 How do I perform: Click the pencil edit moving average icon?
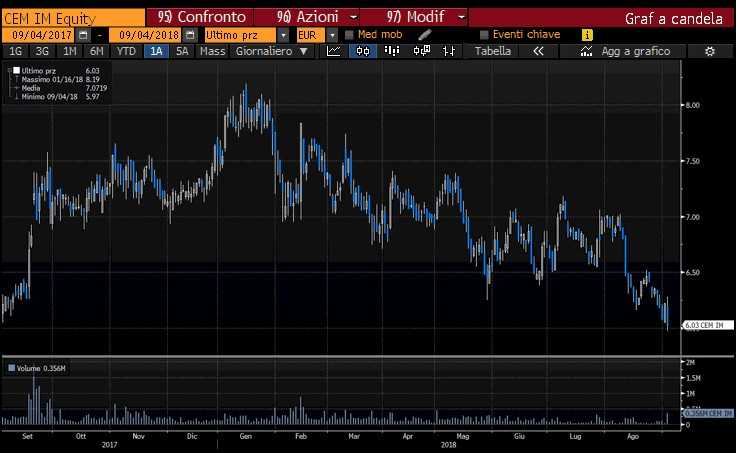(424, 35)
